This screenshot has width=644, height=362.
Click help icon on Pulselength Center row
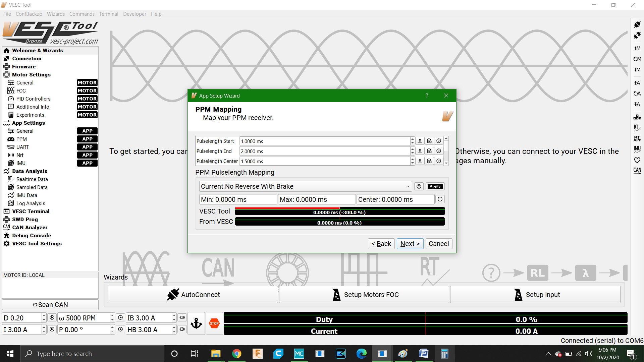(x=439, y=161)
